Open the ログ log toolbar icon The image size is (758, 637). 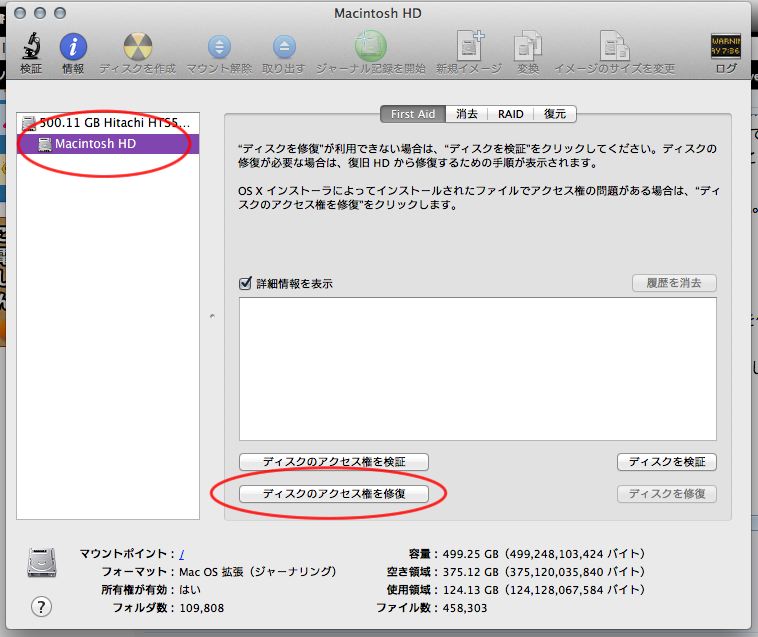(x=726, y=46)
